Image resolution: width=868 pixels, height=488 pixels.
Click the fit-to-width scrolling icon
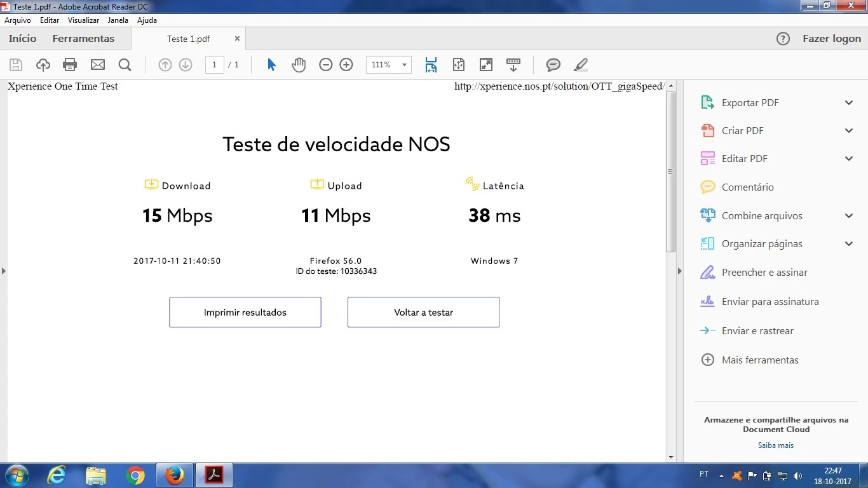point(431,65)
